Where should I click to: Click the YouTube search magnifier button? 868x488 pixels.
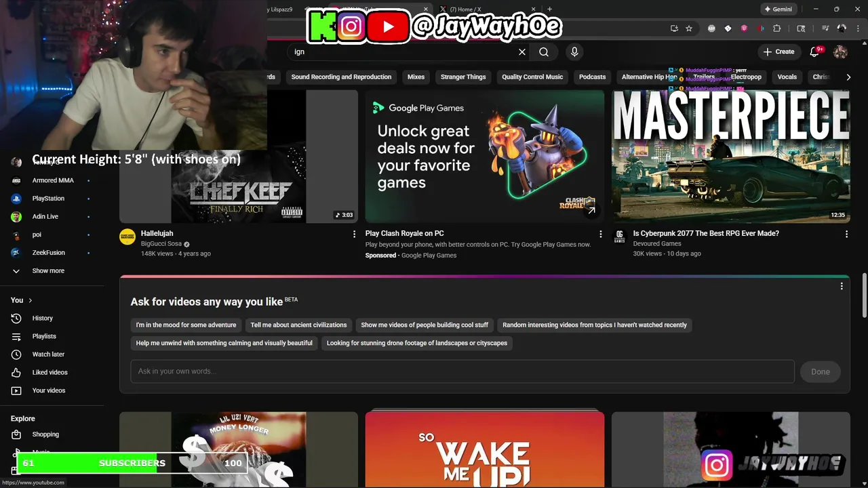tap(544, 52)
